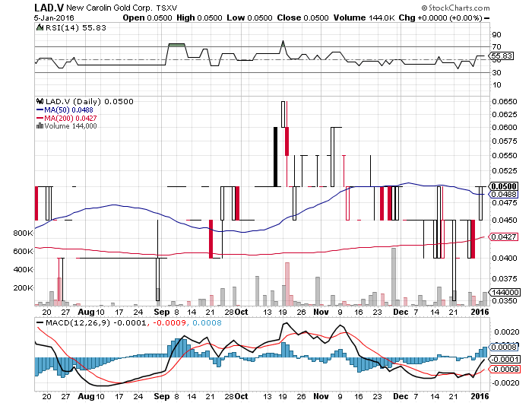532x403 pixels.
Task: Click the LAD.V (Daily) candlestick legend icon
Action: 40,100
